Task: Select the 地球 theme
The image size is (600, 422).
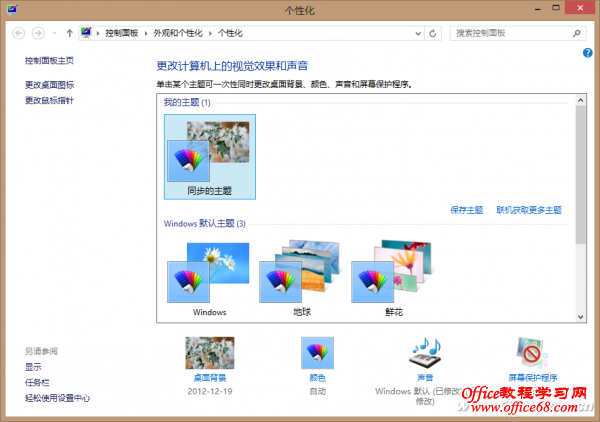Action: pyautogui.click(x=301, y=278)
